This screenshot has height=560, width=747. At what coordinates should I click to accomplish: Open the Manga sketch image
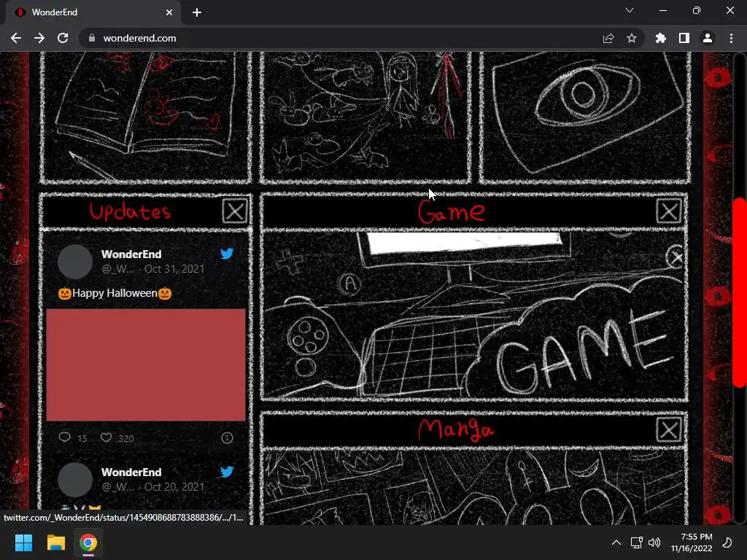474,487
